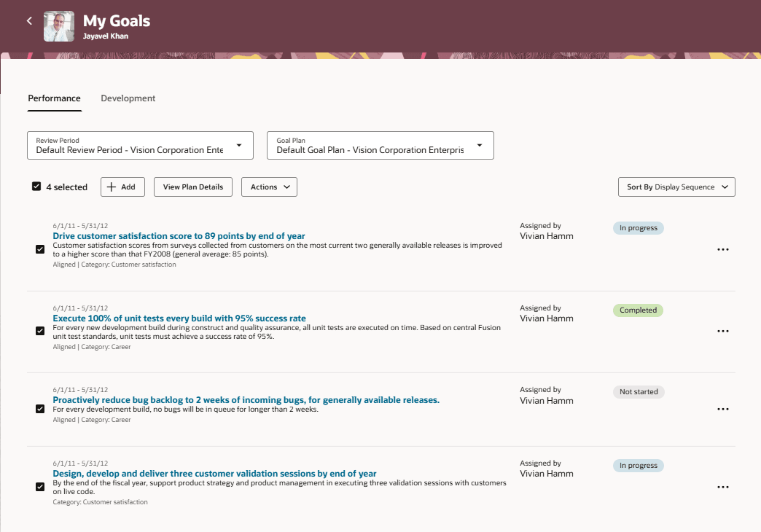761x532 pixels.
Task: Deselect the validation sessions goal checkbox
Action: coord(40,486)
